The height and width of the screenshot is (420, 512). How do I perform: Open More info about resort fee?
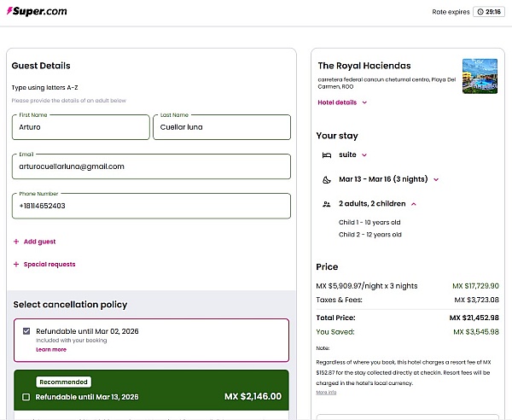click(x=326, y=393)
